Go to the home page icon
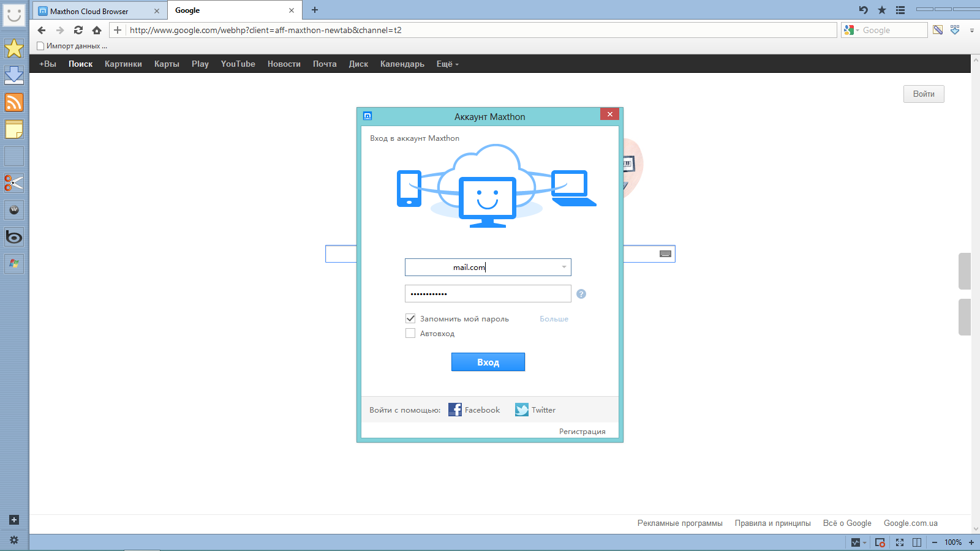This screenshot has height=551, width=980. coord(97,30)
